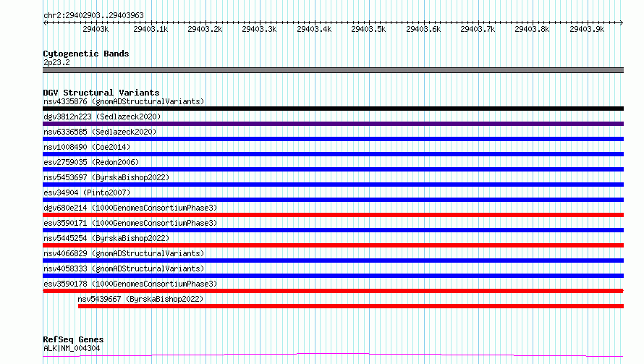Select the red nsv5439667 variant bar

click(x=351, y=306)
